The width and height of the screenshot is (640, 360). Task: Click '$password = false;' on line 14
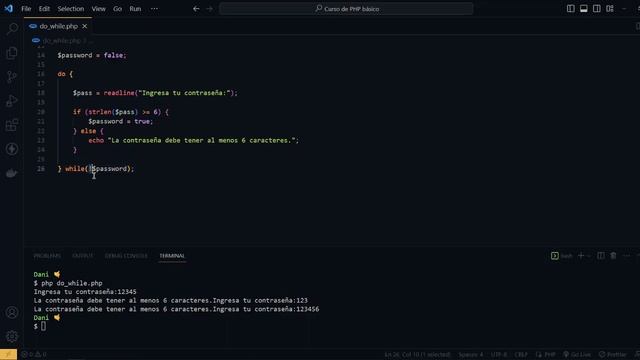[x=92, y=55]
